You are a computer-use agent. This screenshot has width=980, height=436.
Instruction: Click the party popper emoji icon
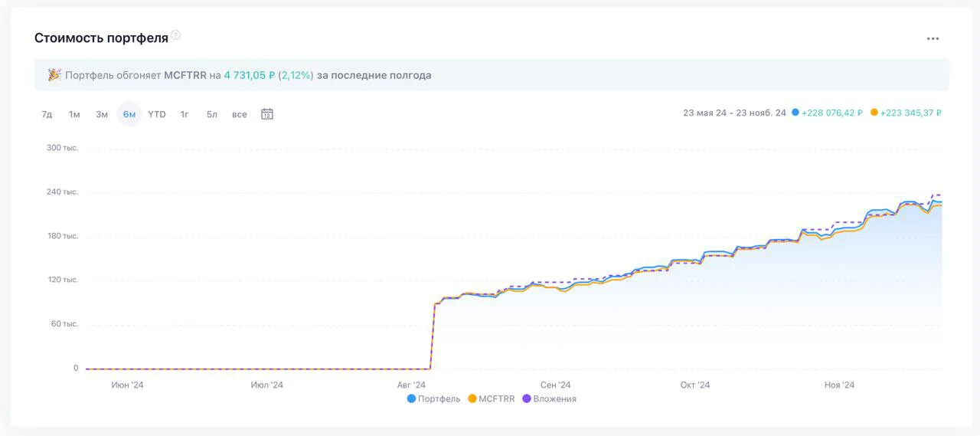(54, 75)
